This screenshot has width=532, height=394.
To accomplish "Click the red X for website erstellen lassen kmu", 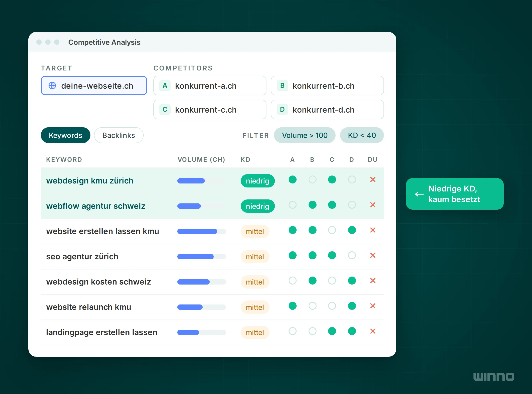I will (373, 230).
